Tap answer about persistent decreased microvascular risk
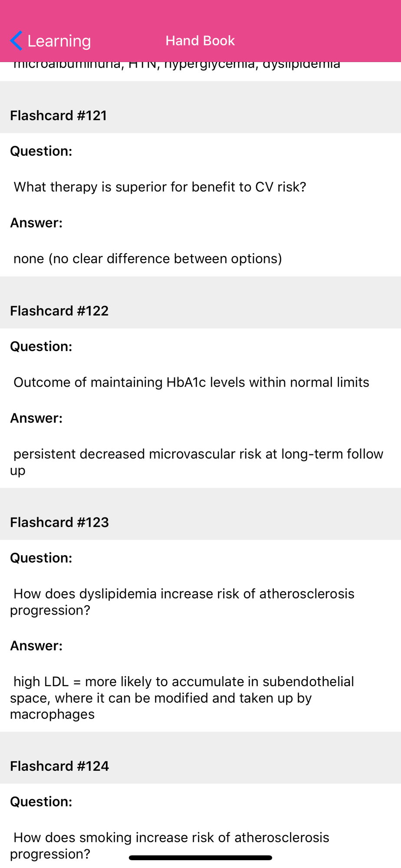 point(197,462)
